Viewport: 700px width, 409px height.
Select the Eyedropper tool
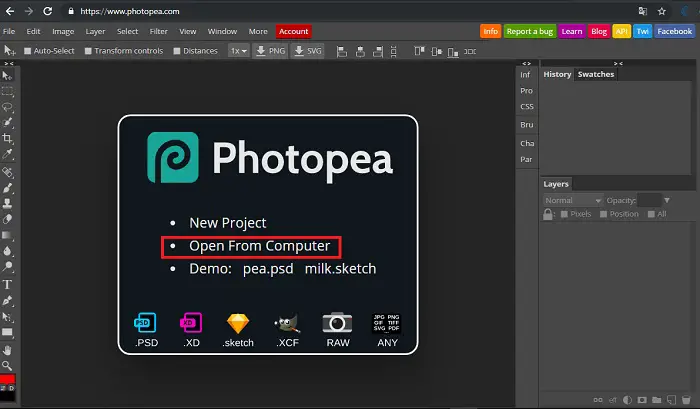tap(8, 154)
